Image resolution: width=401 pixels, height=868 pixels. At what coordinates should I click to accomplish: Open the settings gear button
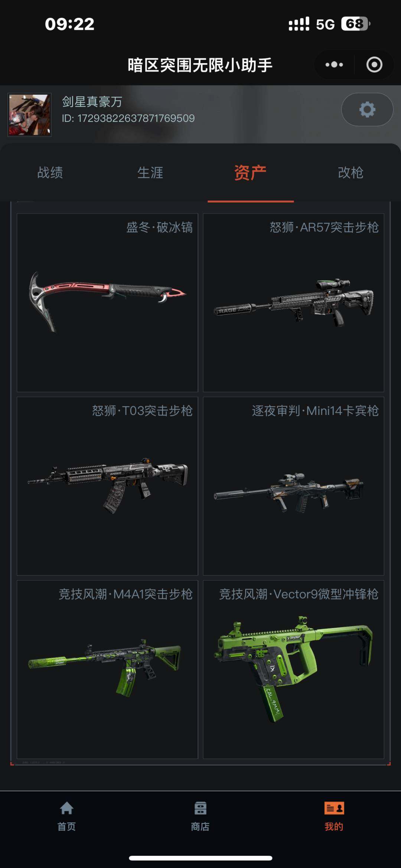pos(367,110)
